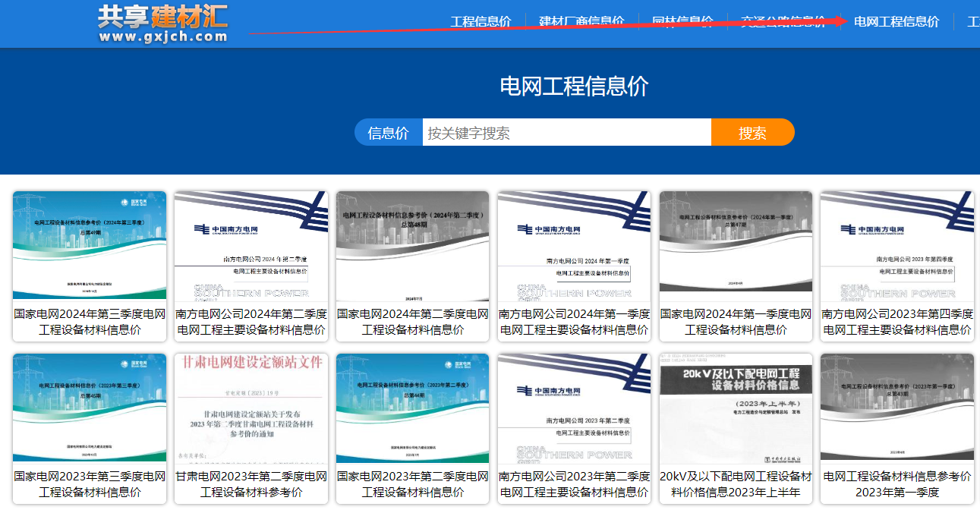This screenshot has width=980, height=510.
Task: Open thumbnail of 国家电网2024年第二季度 report
Action: click(x=413, y=246)
